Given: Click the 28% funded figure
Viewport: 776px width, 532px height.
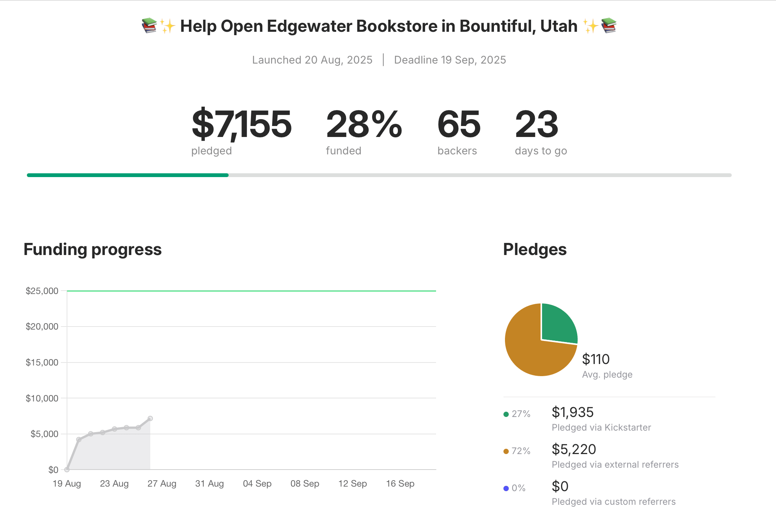Looking at the screenshot, I should tap(364, 124).
